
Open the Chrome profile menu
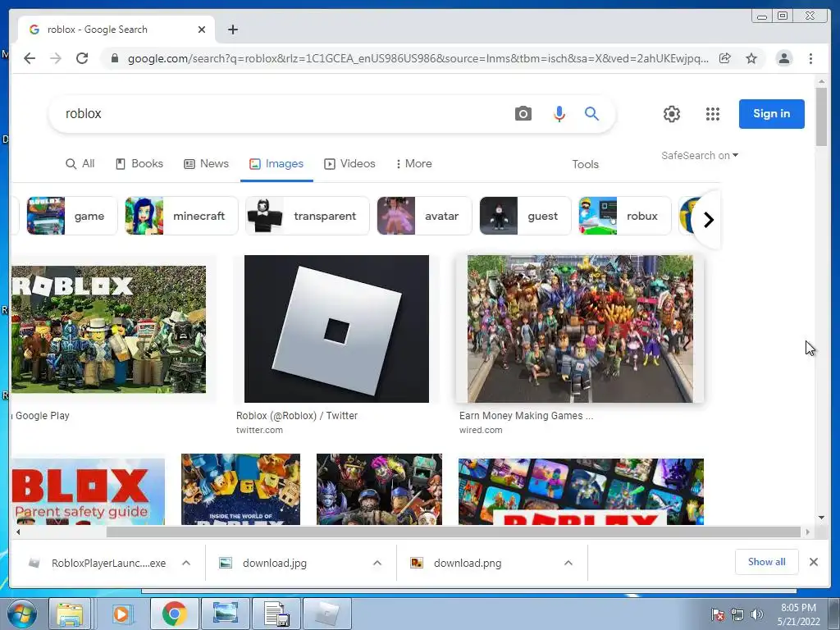click(x=783, y=58)
